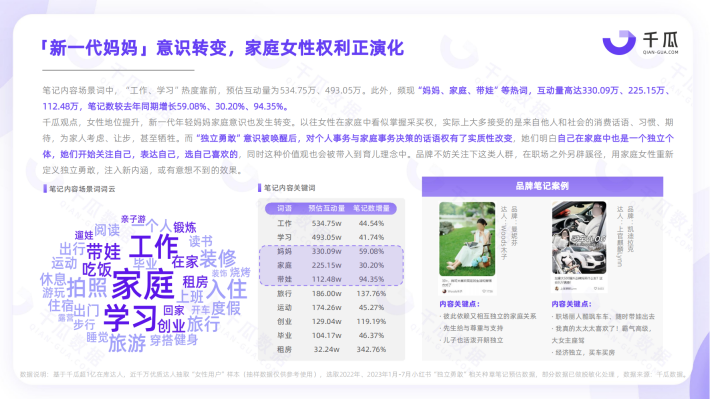Click the Qian-Gua logo icon
This screenshot has height=399, width=710.
point(619,42)
